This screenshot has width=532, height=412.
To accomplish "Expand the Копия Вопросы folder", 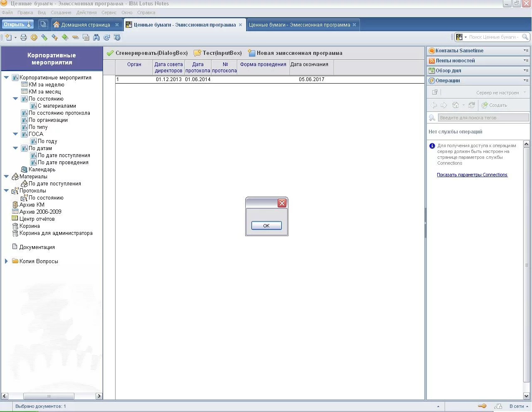I will pos(6,261).
